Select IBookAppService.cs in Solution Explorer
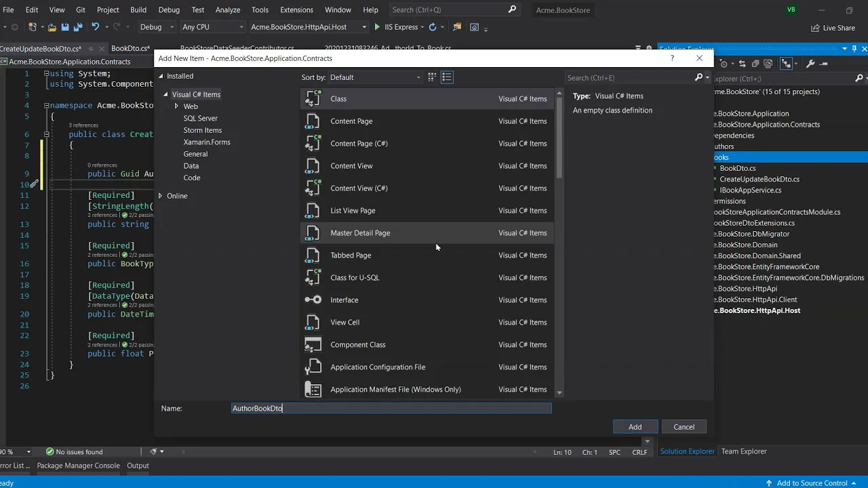The height and width of the screenshot is (488, 868). coord(750,190)
